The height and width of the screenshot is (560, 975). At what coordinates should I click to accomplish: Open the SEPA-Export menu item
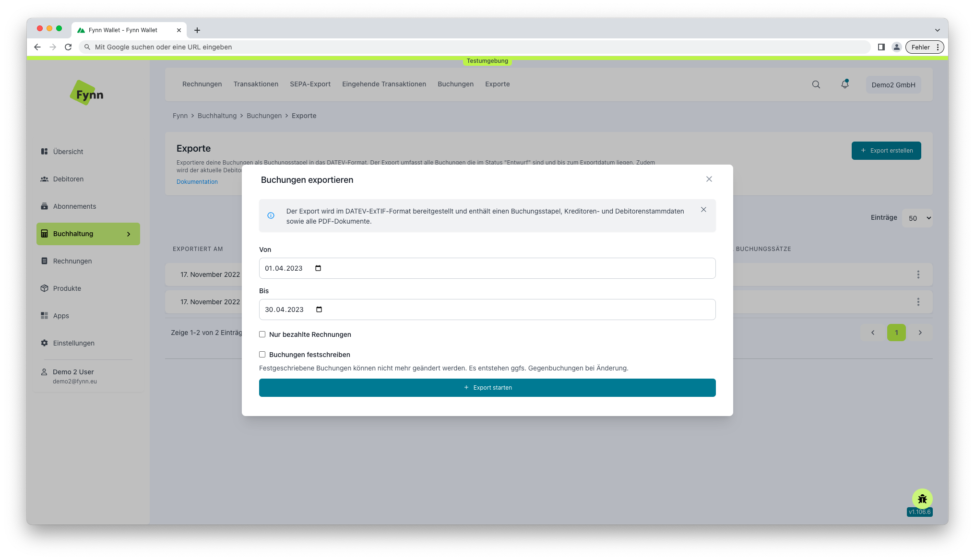[x=311, y=83]
